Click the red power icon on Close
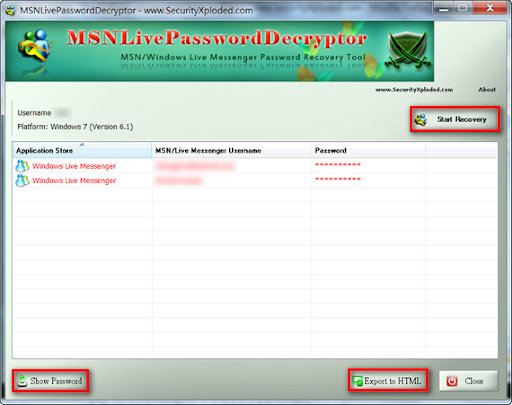Image resolution: width=512 pixels, height=405 pixels. [452, 381]
